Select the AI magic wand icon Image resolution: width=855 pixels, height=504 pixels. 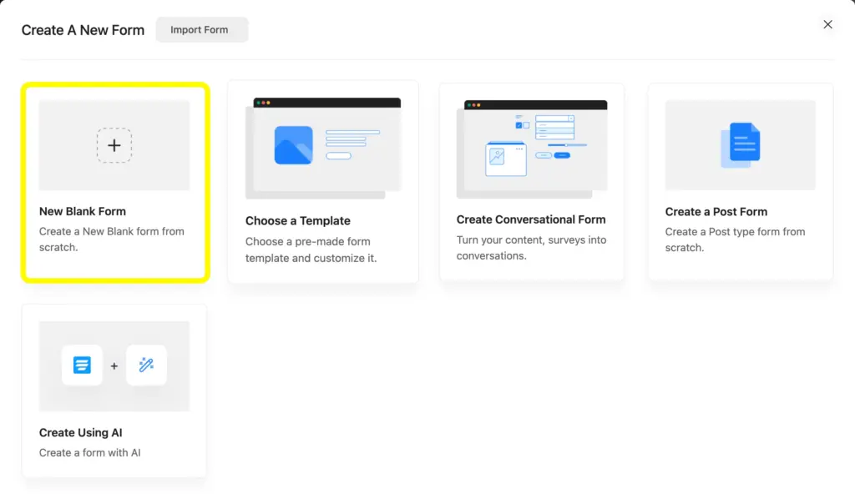147,365
